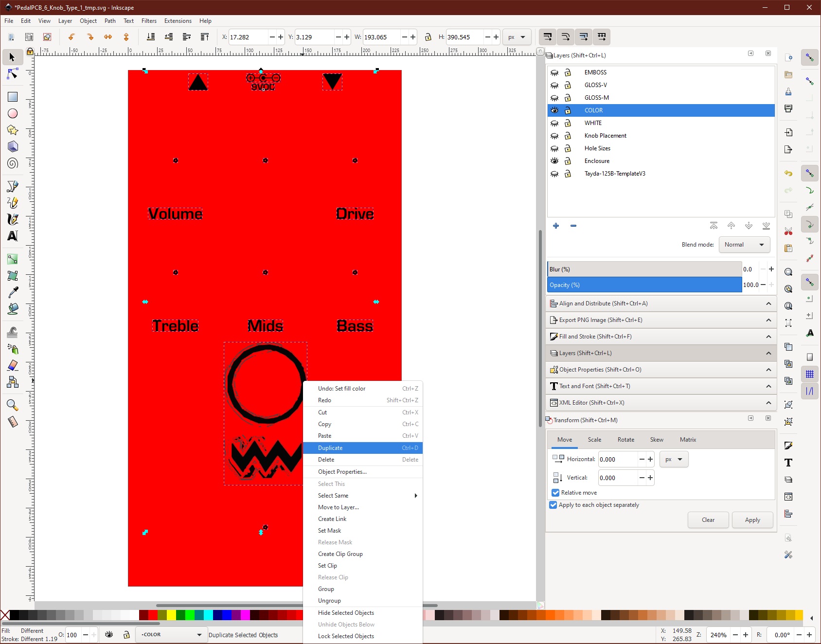Select the Paint bucket tool
Image resolution: width=821 pixels, height=644 pixels.
[12, 308]
